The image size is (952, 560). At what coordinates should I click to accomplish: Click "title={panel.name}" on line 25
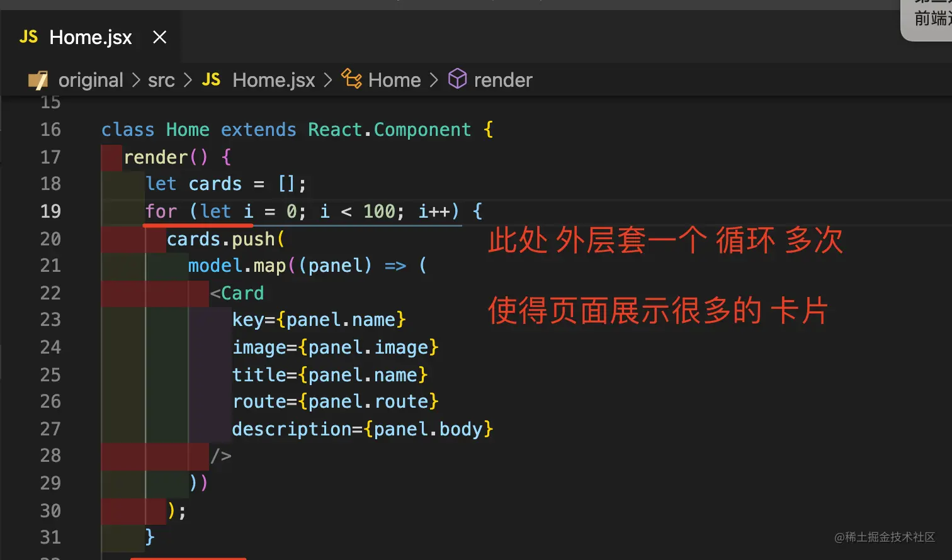pos(330,375)
